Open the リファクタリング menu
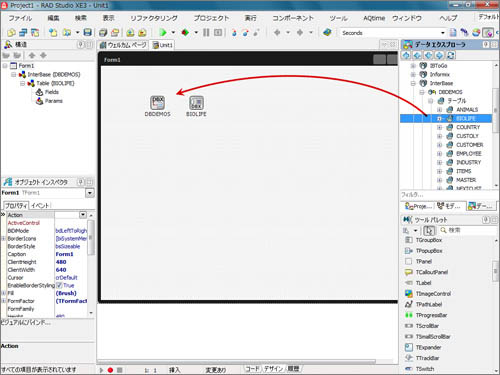The height and width of the screenshot is (375, 500). click(154, 18)
